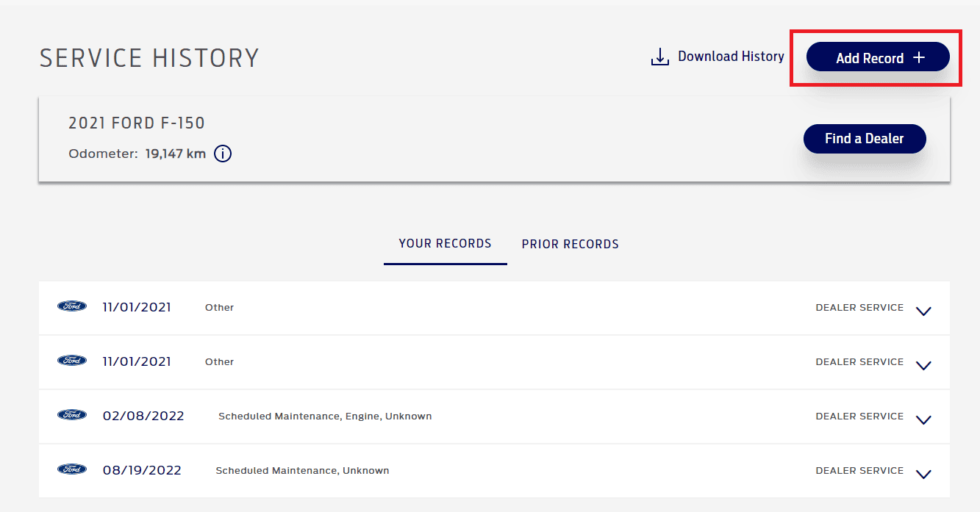Click Dealer Service label on 02/08/2022 row
This screenshot has width=980, height=512.
point(859,416)
